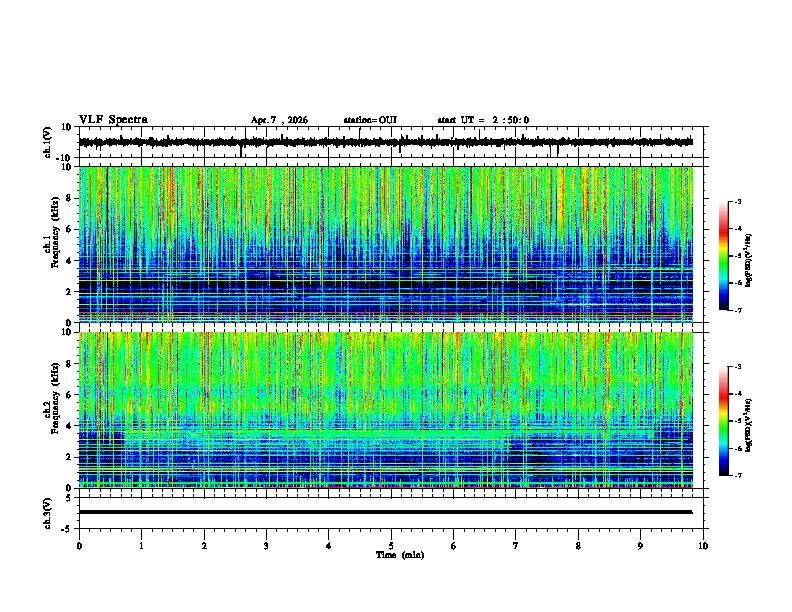Click time-axis tick label "1"
This screenshot has width=792, height=612.
(x=141, y=546)
